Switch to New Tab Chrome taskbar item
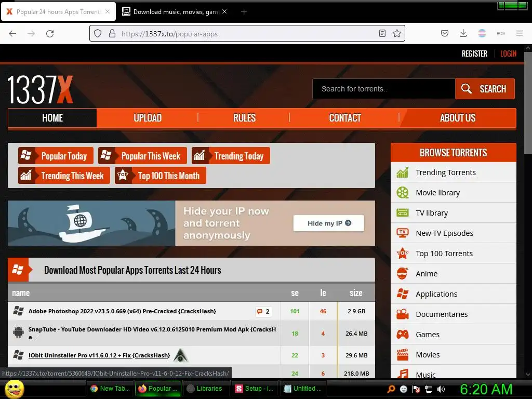532x399 pixels. click(110, 389)
